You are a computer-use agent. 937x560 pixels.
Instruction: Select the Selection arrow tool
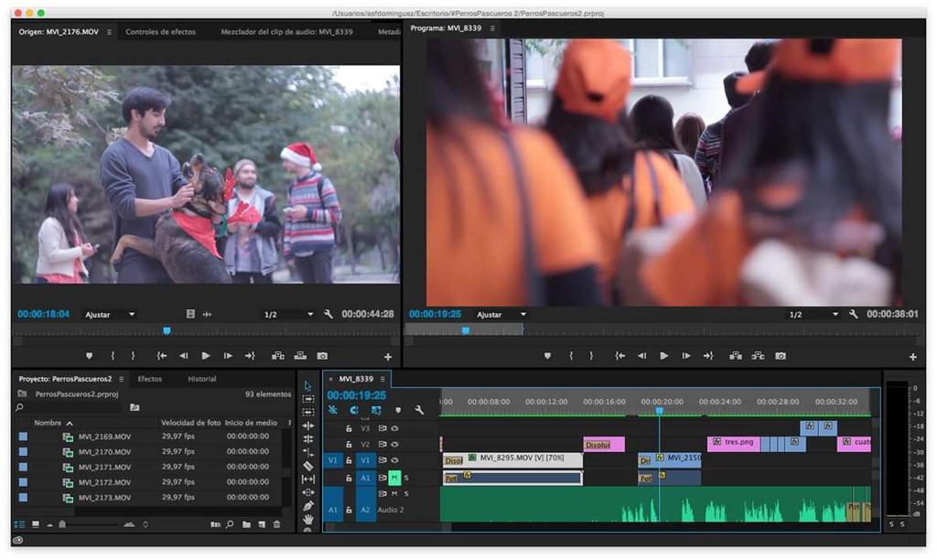coord(307,386)
